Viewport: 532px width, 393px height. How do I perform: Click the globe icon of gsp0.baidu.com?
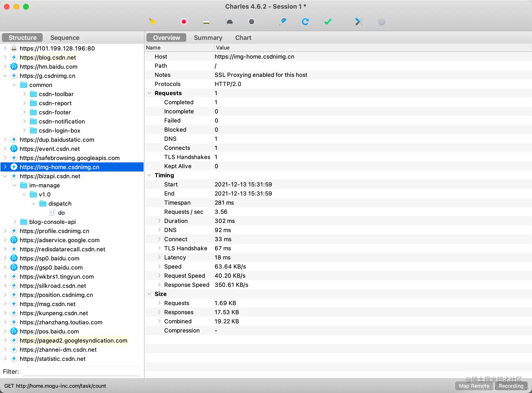pos(14,267)
